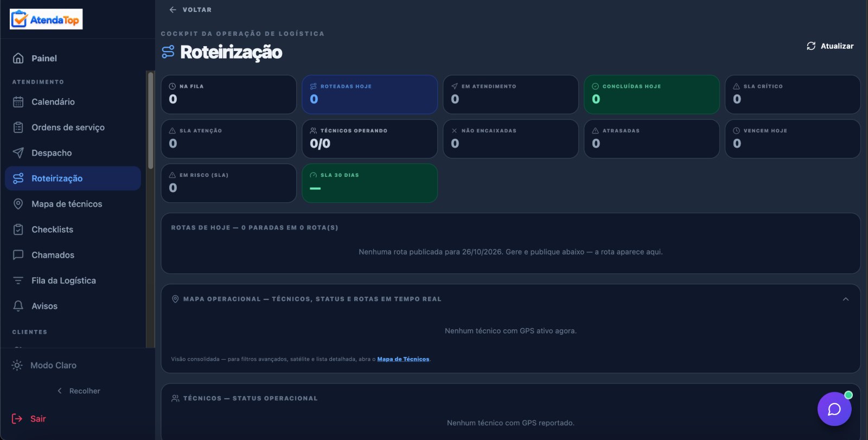Click the ATENDIMENTO section label

click(38, 82)
